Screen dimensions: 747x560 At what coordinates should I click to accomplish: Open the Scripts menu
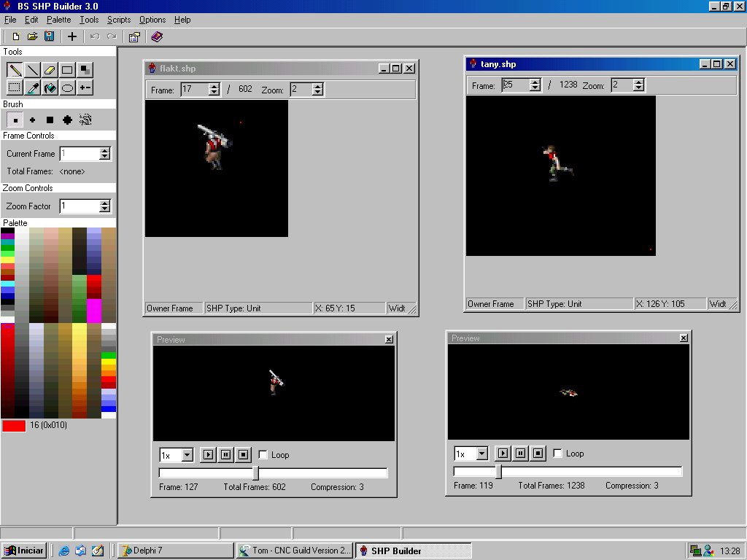119,20
